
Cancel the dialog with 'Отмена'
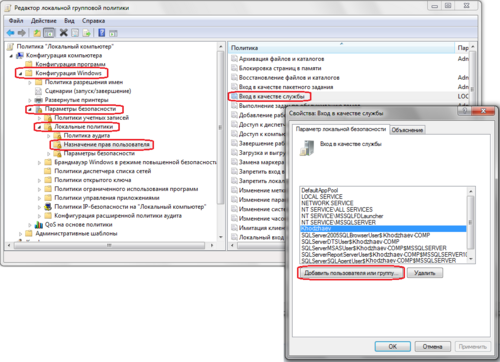tap(432, 346)
